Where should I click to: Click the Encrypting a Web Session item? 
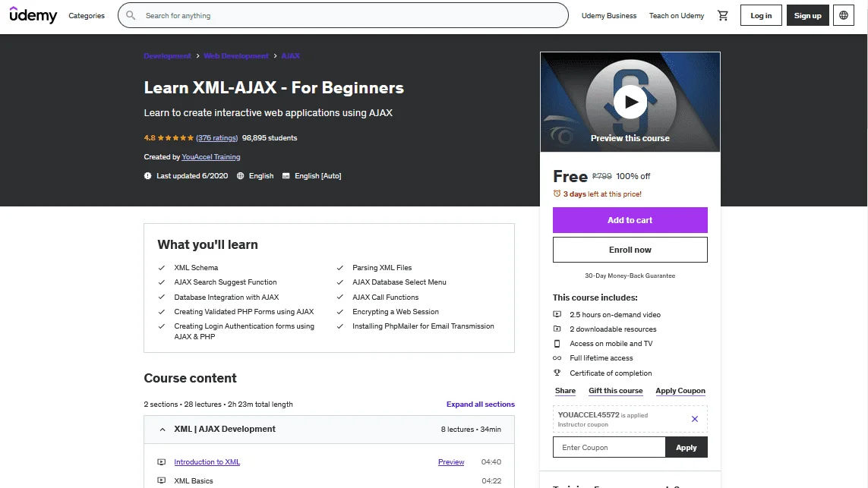pyautogui.click(x=395, y=312)
